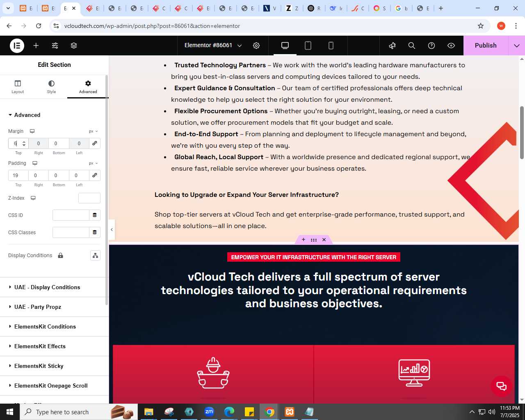The width and height of the screenshot is (525, 420).
Task: Preview changes with the eye icon
Action: click(451, 46)
